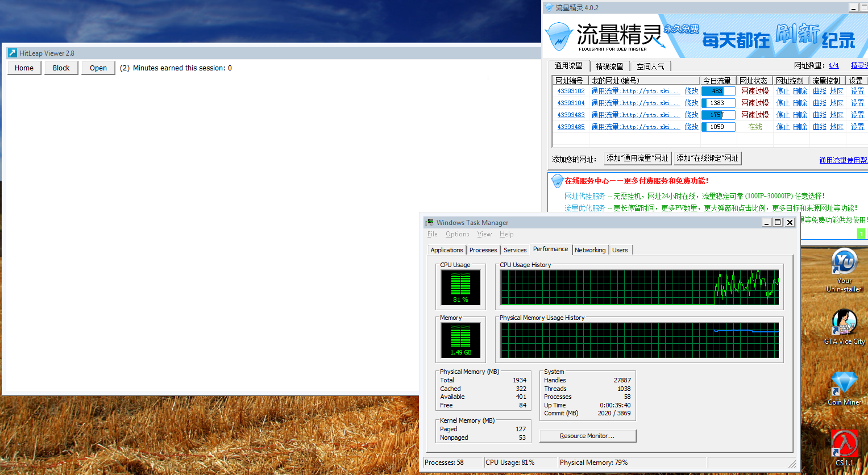Click 地区 for URL 43393483
The height and width of the screenshot is (475, 868).
836,115
